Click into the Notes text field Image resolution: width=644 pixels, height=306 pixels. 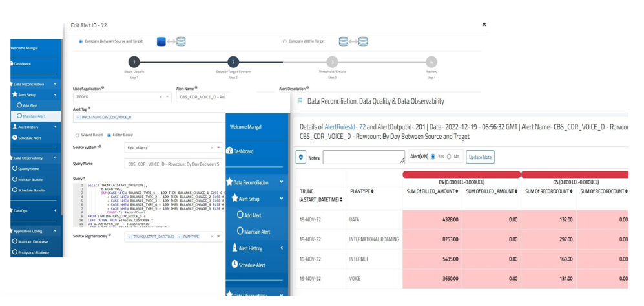pyautogui.click(x=363, y=157)
